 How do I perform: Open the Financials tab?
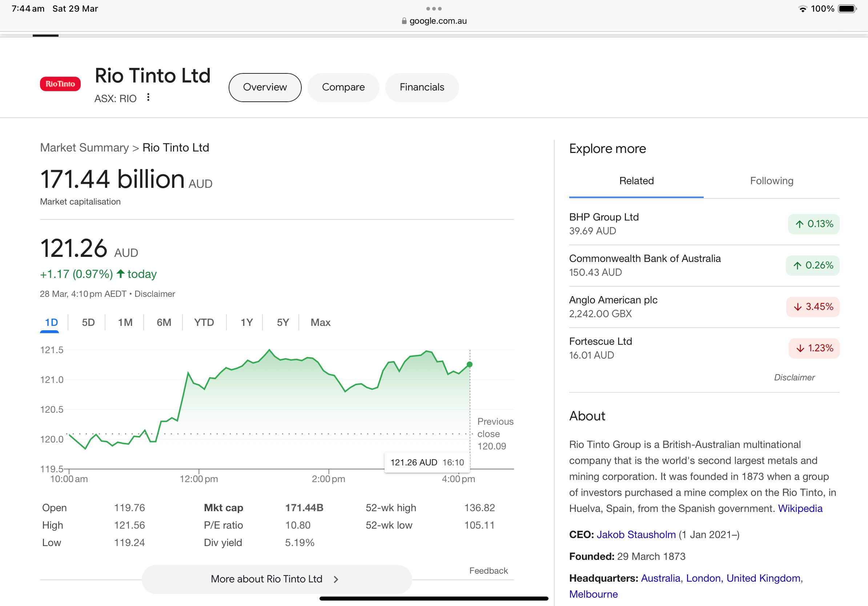tap(422, 87)
